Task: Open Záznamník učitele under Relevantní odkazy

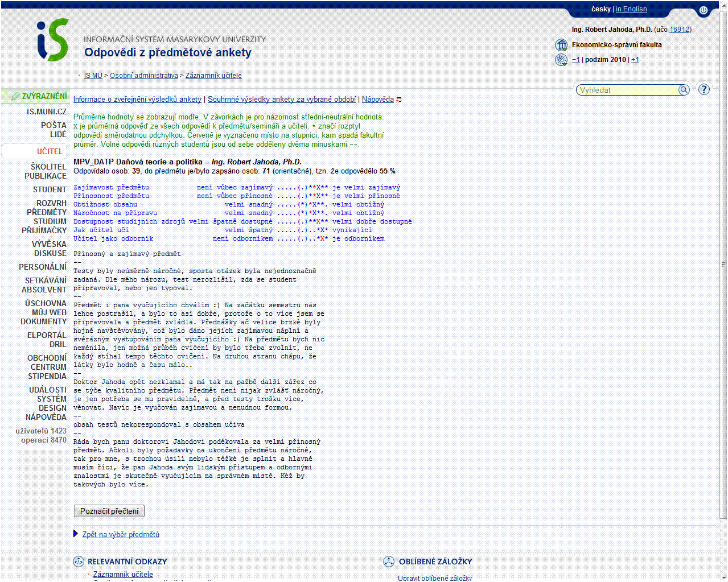Action: point(123,574)
